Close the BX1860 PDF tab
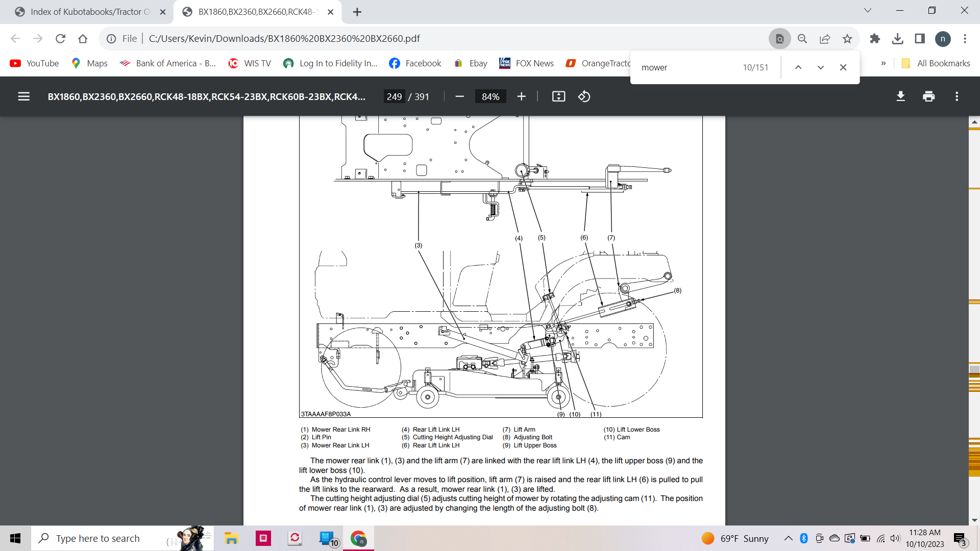Viewport: 980px width, 551px height. pyautogui.click(x=330, y=12)
